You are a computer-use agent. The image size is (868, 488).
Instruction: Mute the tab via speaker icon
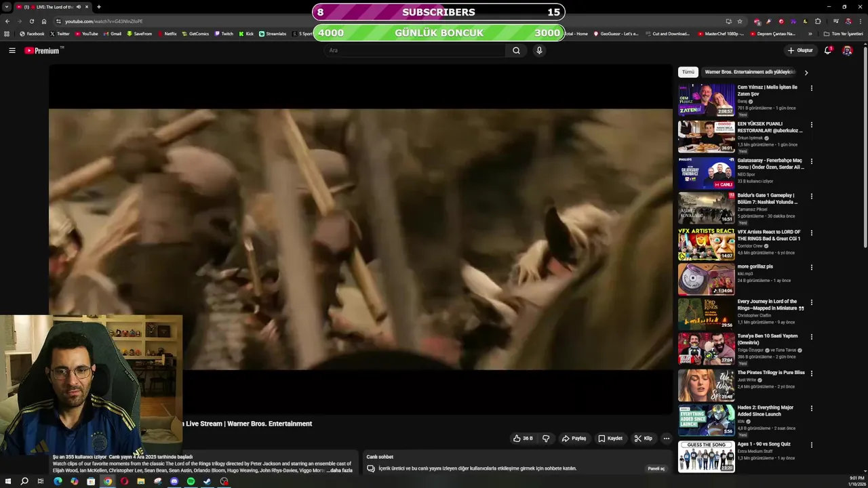click(79, 7)
